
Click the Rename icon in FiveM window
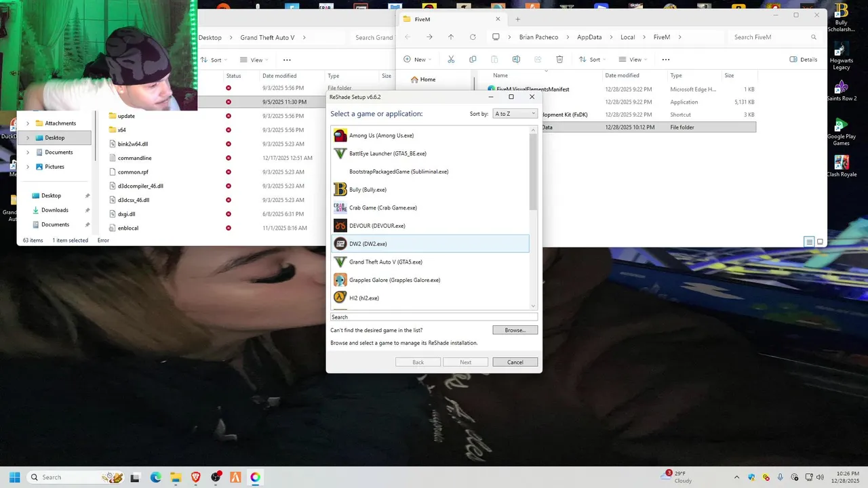[516, 60]
